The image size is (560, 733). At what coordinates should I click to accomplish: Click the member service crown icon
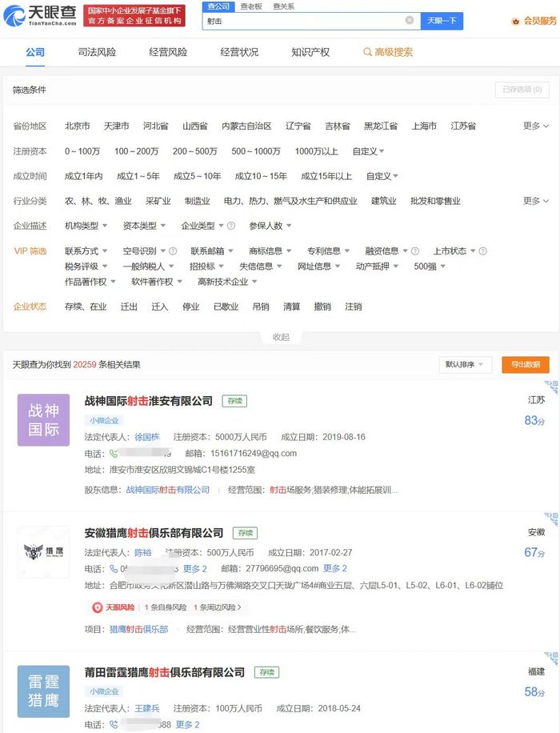(515, 21)
